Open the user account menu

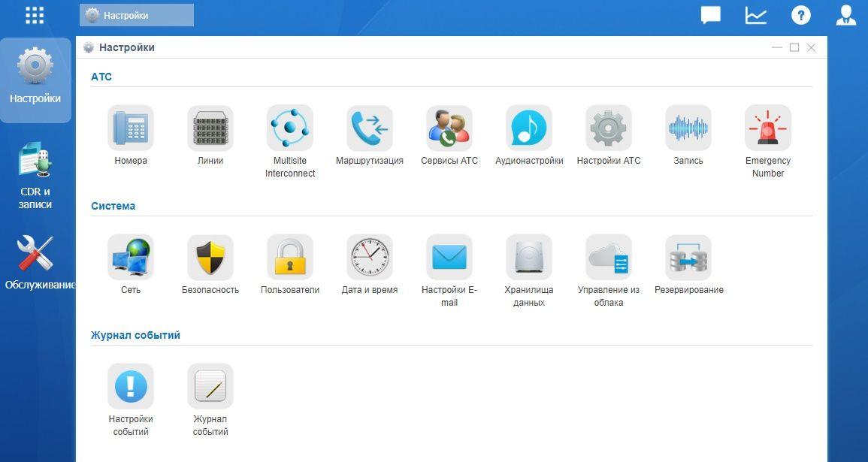click(846, 14)
